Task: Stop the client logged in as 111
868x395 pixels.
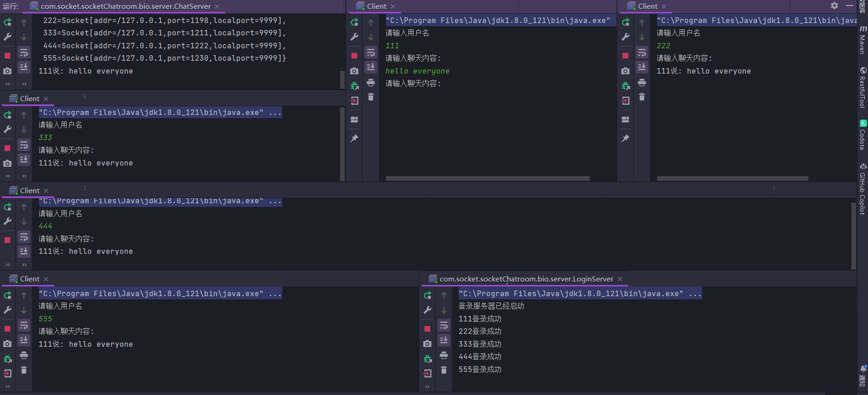Action: (x=354, y=56)
